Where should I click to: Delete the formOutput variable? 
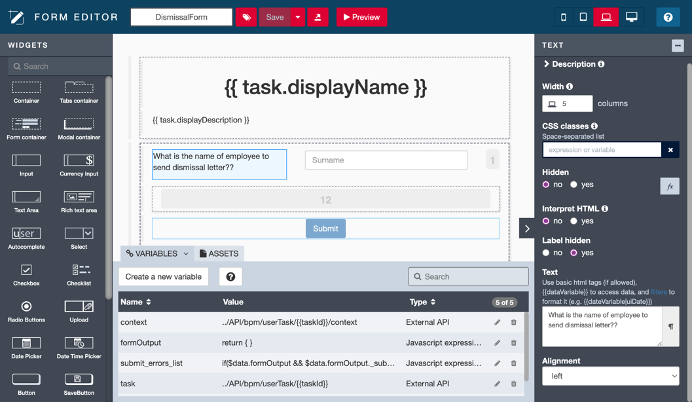tap(514, 342)
